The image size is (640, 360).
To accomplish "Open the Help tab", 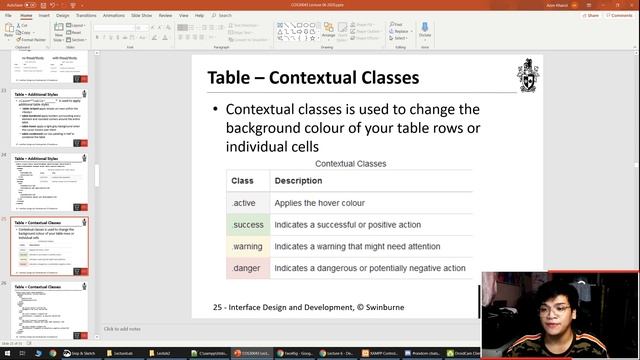I will (199, 16).
